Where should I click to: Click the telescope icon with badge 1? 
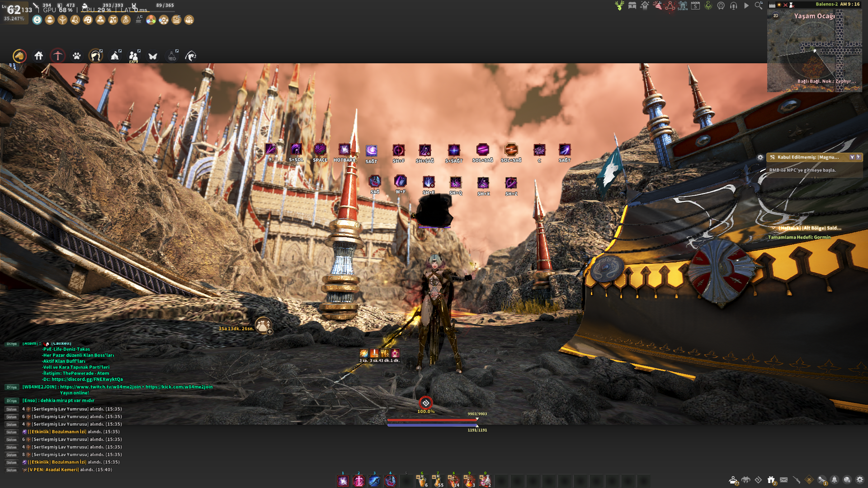(822, 480)
